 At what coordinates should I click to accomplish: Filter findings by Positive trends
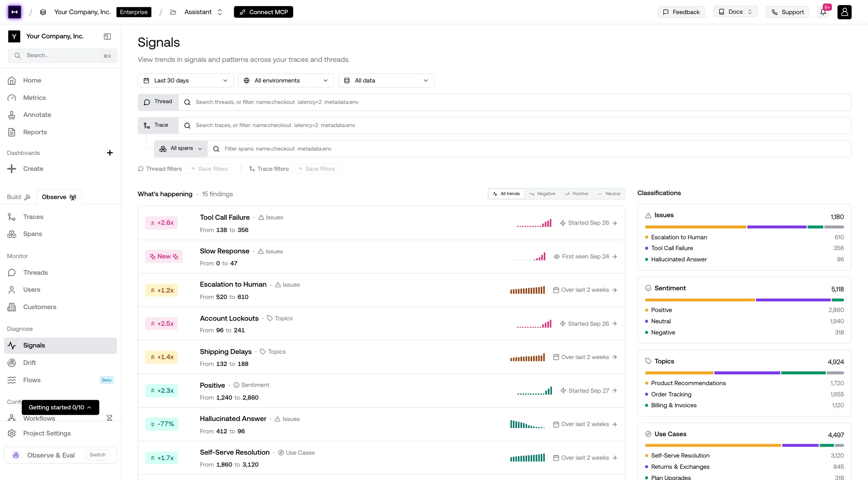pos(576,194)
